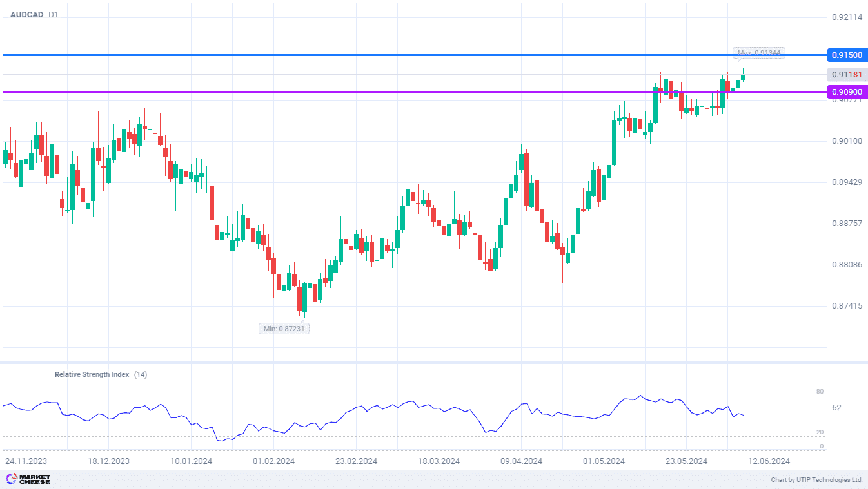Click the current price tag 0.91181
Image resolution: width=868 pixels, height=489 pixels.
847,75
